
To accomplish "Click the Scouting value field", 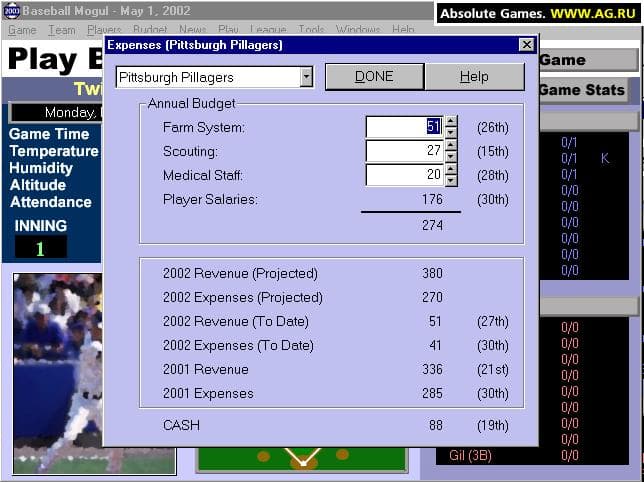I will click(405, 151).
